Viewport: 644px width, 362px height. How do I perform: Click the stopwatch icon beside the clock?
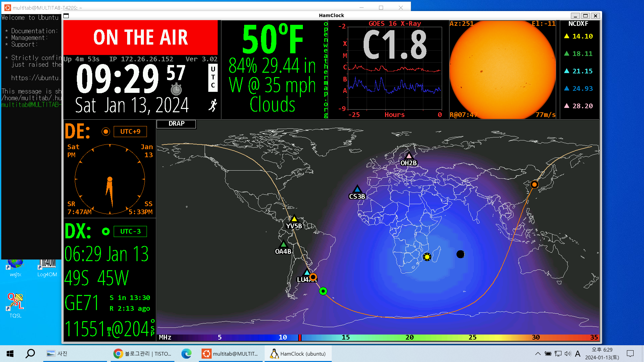(176, 89)
